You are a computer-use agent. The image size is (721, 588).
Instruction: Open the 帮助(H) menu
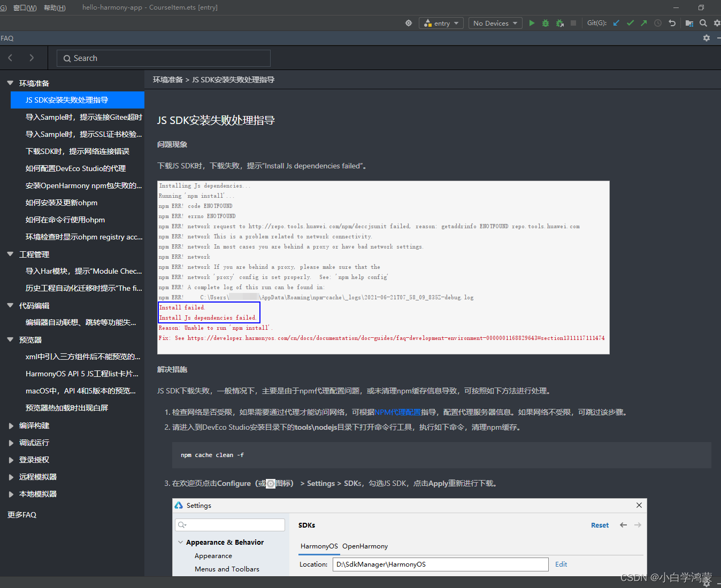pyautogui.click(x=55, y=7)
